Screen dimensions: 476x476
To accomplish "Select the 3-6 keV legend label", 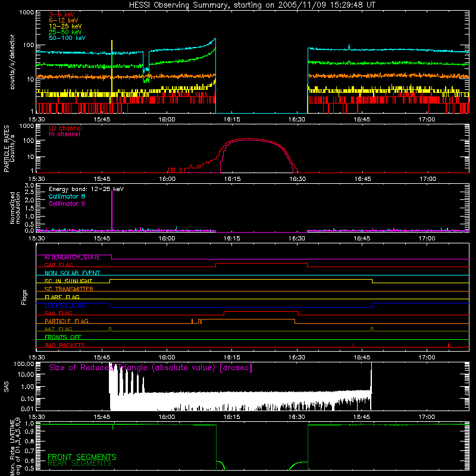I will point(62,14).
